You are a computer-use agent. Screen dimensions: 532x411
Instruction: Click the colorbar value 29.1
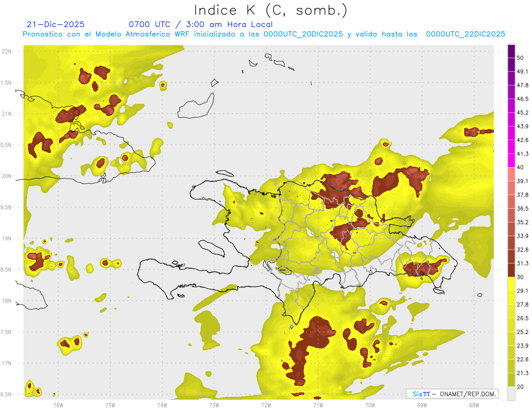522,291
